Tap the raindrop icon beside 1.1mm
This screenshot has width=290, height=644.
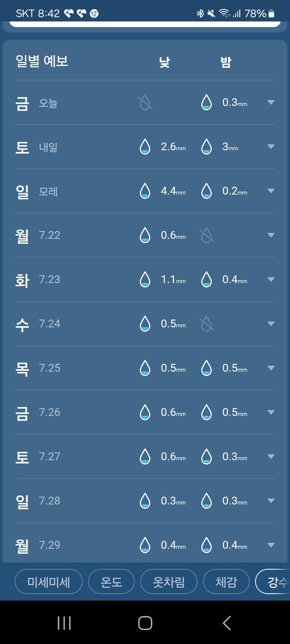[x=145, y=279]
